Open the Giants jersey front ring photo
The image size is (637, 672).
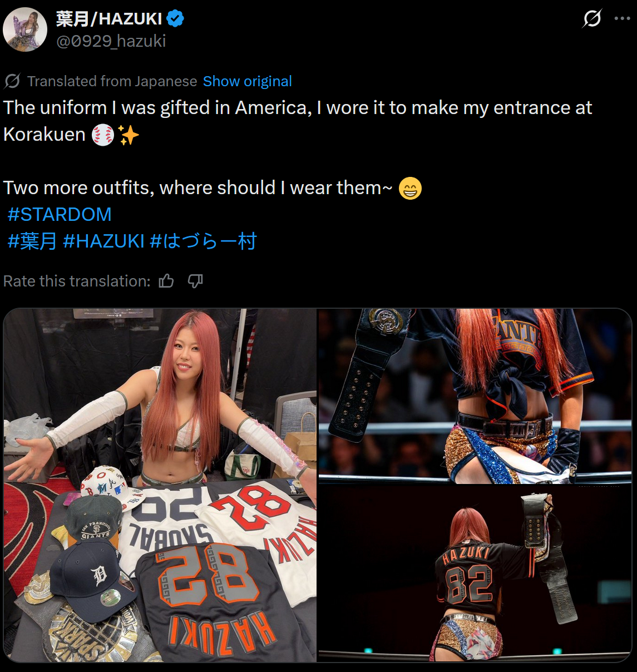[475, 396]
